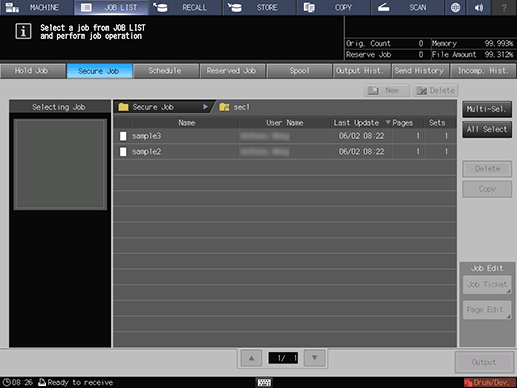Open the SCAN screen
Viewport: 517px width, 388px height.
click(407, 7)
